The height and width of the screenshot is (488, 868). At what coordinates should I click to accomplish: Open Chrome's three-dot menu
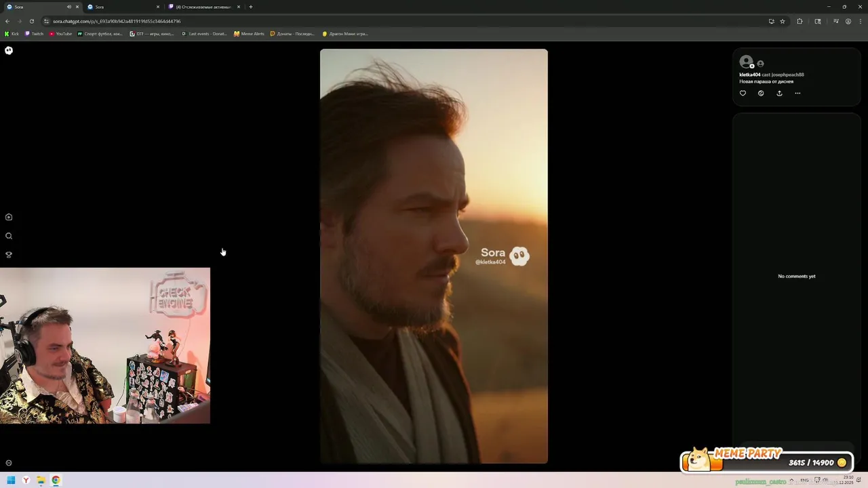(859, 21)
